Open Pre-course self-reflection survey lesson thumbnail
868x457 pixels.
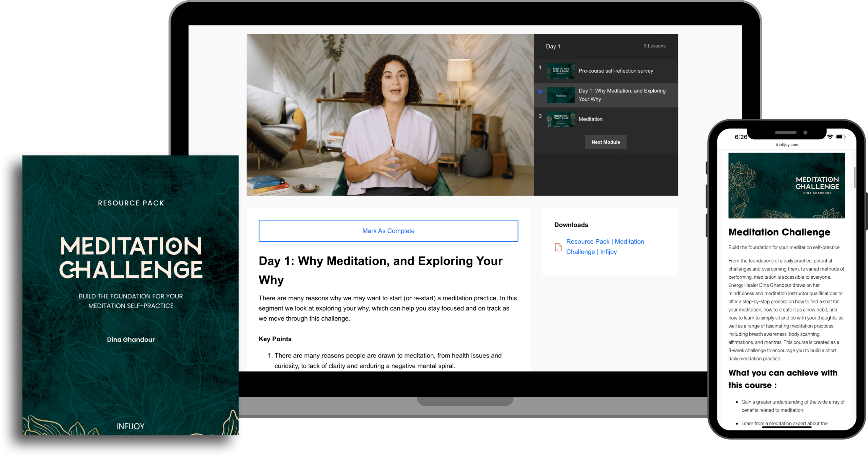(x=560, y=71)
